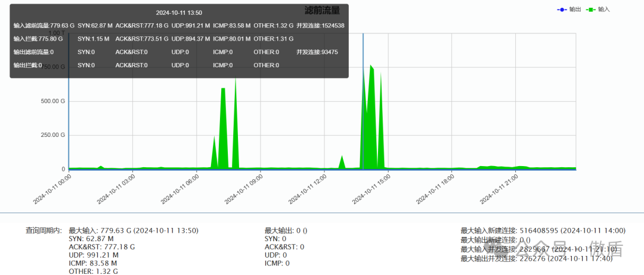
Task: Click the 500.00 G y-axis label
Action: point(52,101)
